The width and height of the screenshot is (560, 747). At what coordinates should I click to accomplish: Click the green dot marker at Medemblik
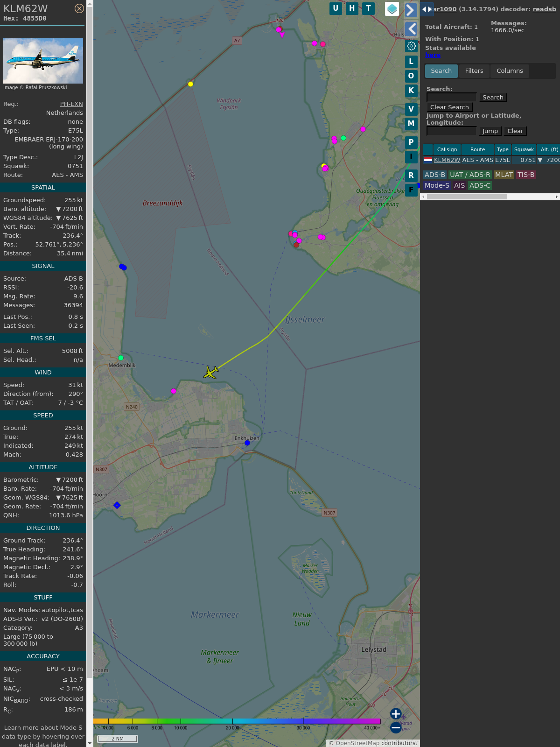[121, 358]
